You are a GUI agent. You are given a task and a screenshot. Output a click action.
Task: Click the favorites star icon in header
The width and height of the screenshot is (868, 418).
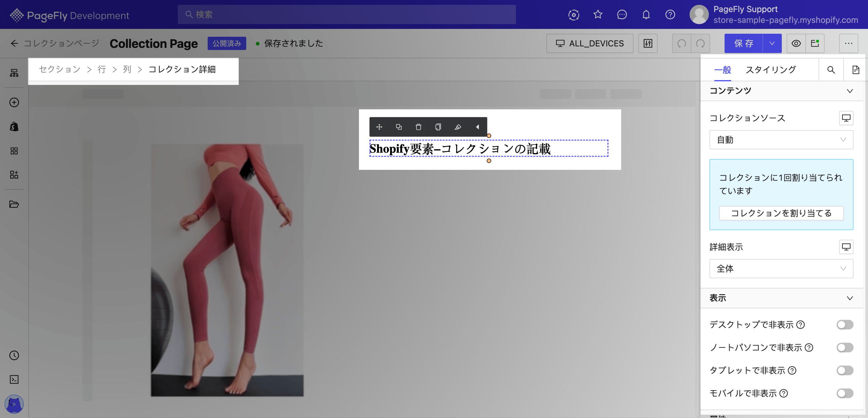point(598,14)
